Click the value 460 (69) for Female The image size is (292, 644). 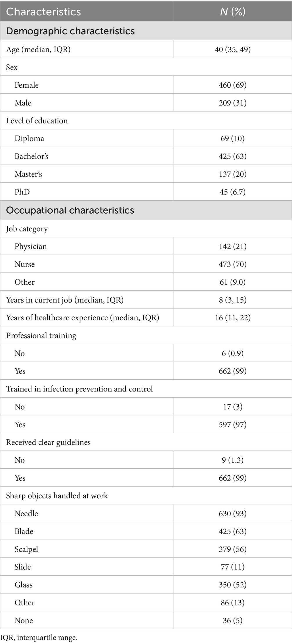click(232, 85)
